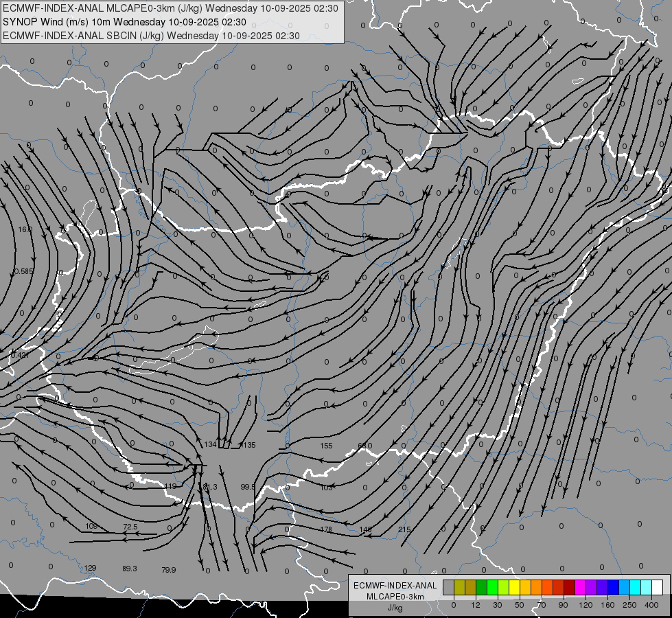This screenshot has width=672, height=618.
Task: Click the gray swatch in the legend
Action: click(449, 587)
